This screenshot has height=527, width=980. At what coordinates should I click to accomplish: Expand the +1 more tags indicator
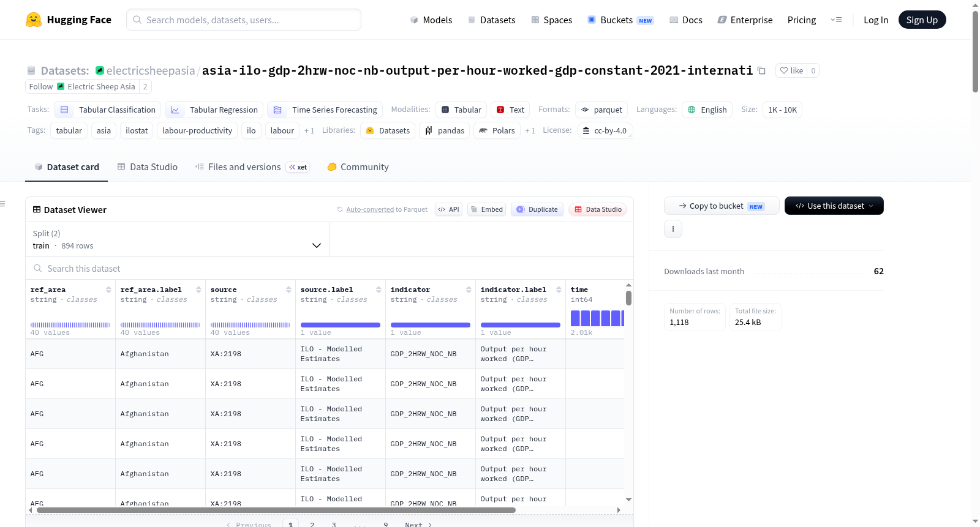click(309, 130)
